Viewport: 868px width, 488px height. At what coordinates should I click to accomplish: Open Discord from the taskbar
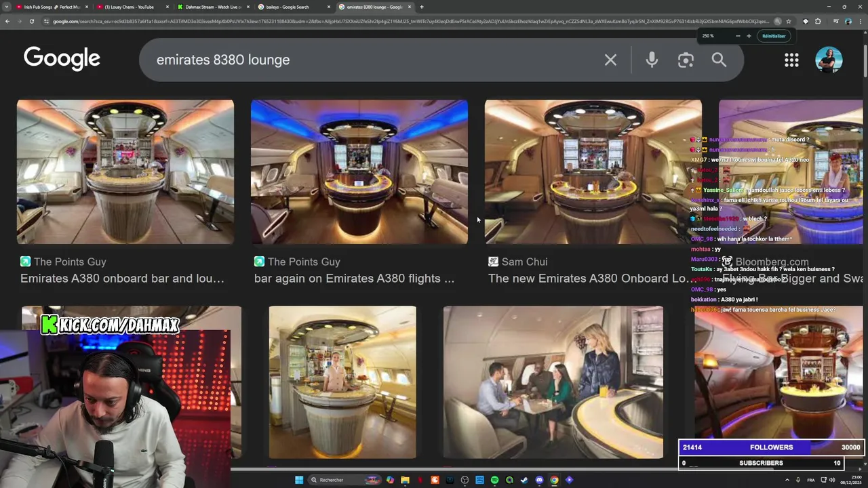point(539,480)
